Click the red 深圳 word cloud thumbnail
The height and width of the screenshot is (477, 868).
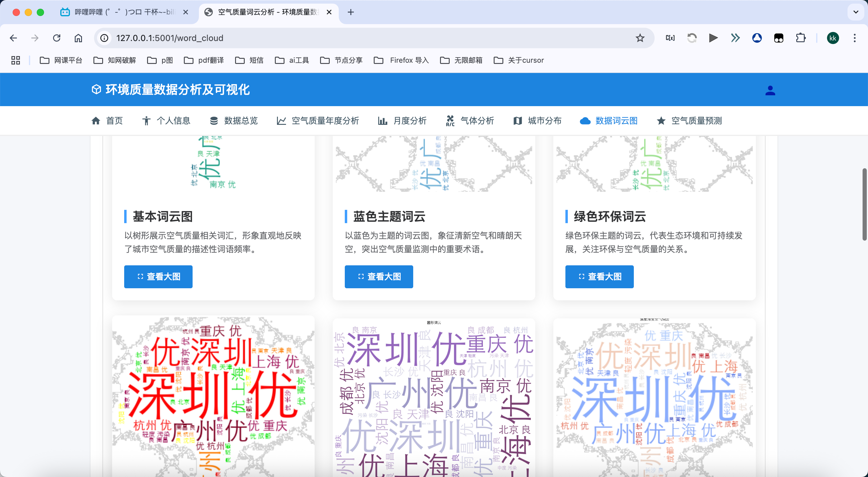(x=213, y=394)
